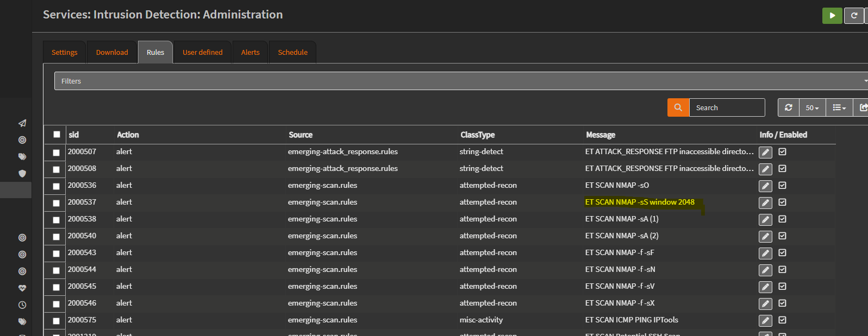The height and width of the screenshot is (336, 868).
Task: Click the paper plane icon in sidebar
Action: (x=22, y=123)
